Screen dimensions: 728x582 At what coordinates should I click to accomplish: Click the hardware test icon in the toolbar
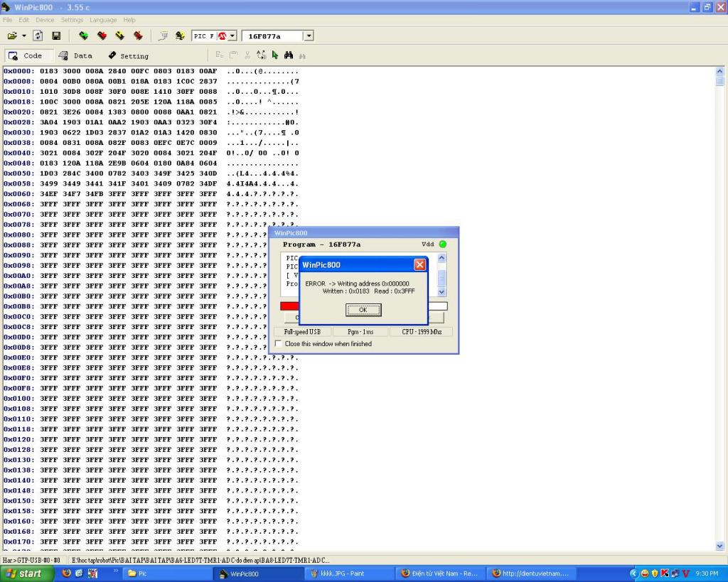pos(163,36)
